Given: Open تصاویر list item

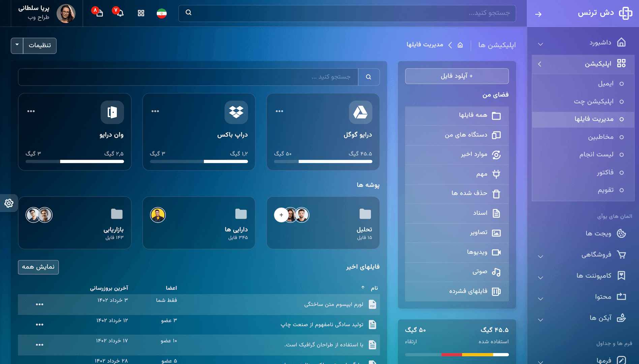Looking at the screenshot, I should click(x=457, y=233).
